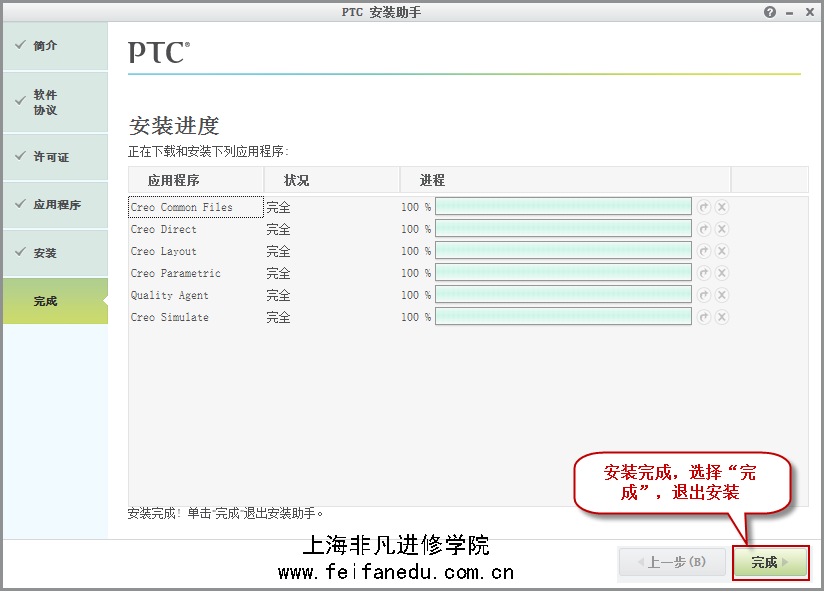The image size is (824, 591).
Task: Click the cancel icon for Creo Common Files
Action: (x=722, y=207)
